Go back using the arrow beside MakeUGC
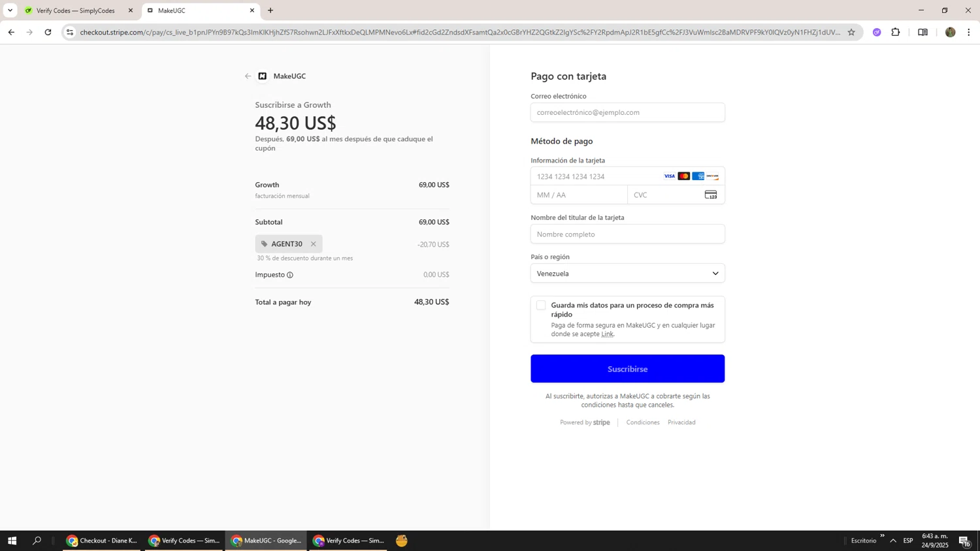 (x=248, y=76)
